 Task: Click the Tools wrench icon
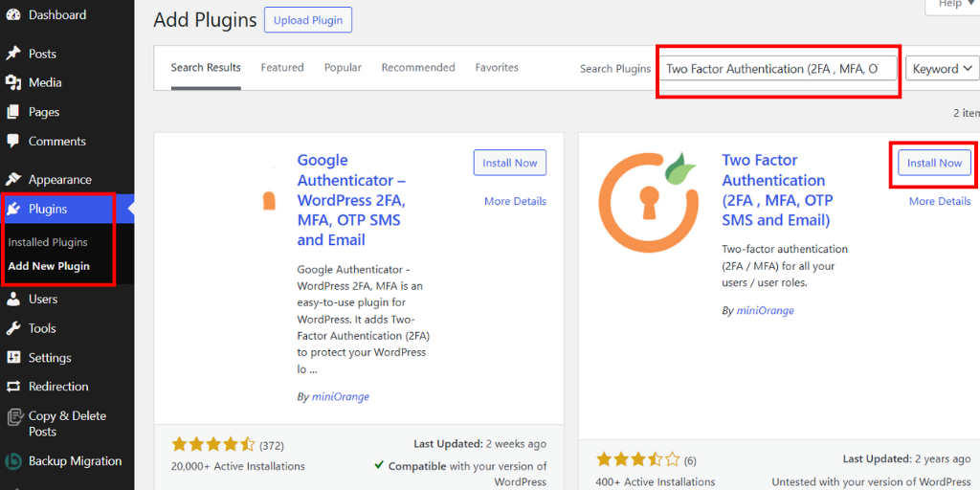[13, 329]
